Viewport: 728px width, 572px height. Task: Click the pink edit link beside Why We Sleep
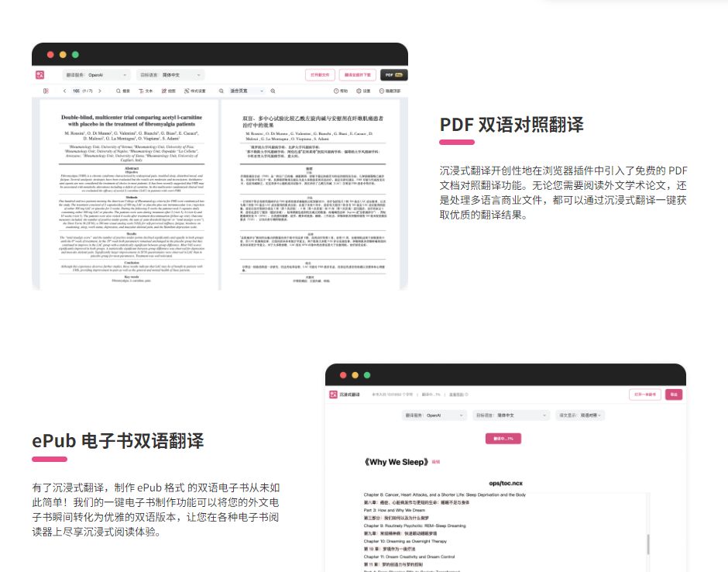[435, 462]
